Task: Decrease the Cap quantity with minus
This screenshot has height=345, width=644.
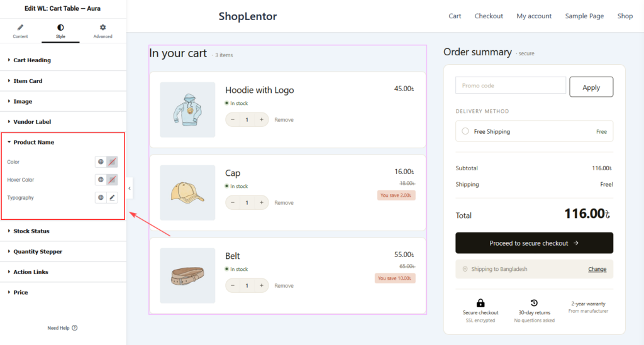Action: [x=233, y=202]
